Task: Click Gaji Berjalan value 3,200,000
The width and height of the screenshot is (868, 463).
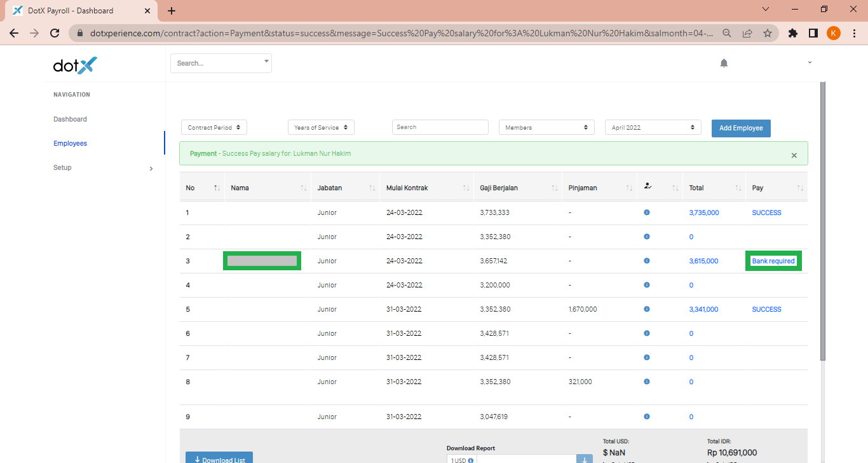Action: (495, 285)
